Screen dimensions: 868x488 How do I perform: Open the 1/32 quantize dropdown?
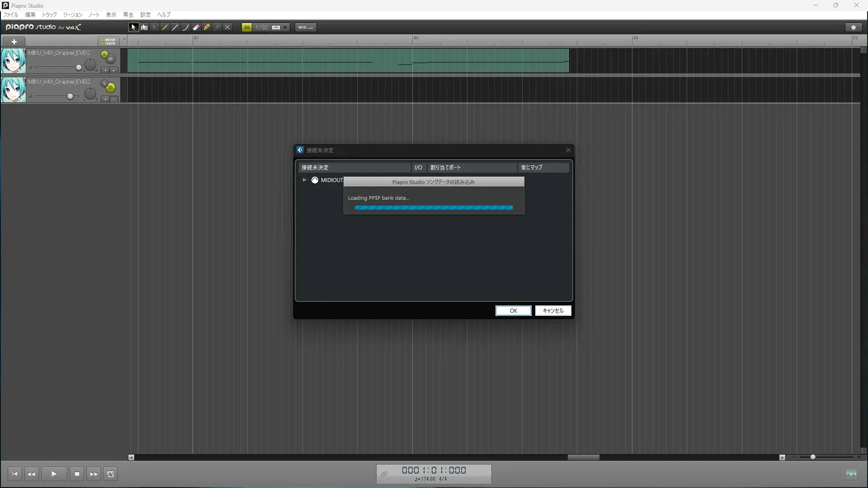(x=285, y=28)
